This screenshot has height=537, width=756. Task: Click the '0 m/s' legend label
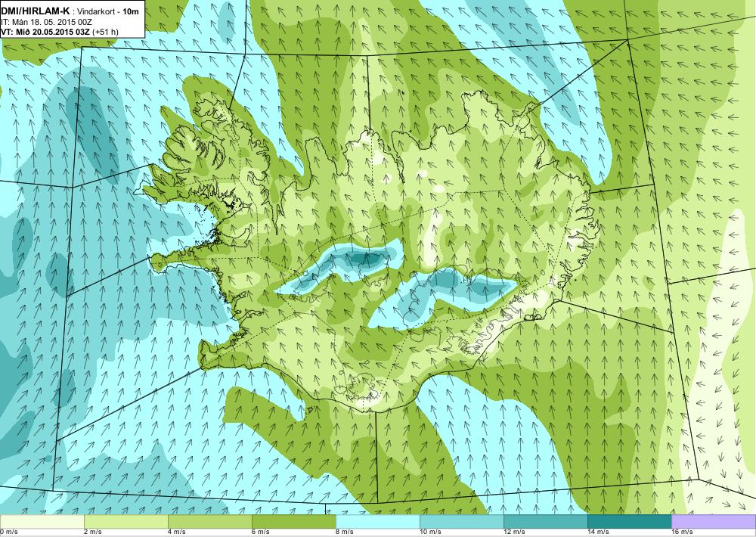click(x=9, y=532)
